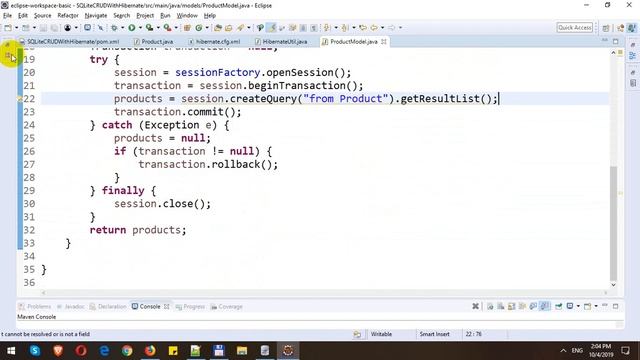Screen dimensions: 640x360
Task: Click the Open Perspective icon
Action: (606, 28)
